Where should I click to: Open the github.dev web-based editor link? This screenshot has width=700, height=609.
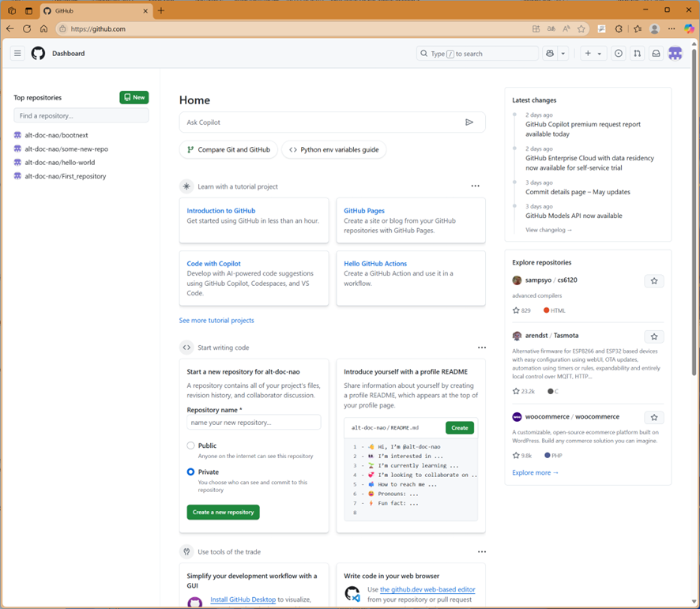[x=427, y=590]
